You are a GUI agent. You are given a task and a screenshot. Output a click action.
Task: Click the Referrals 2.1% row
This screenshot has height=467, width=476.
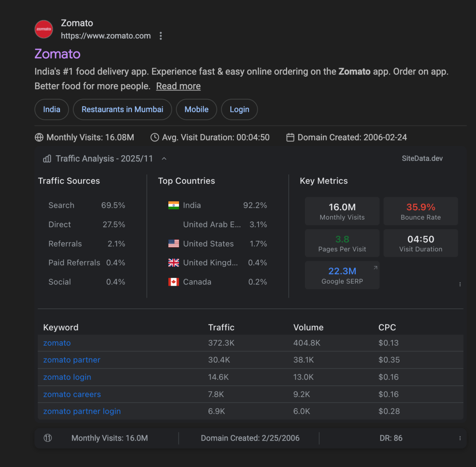pos(87,243)
